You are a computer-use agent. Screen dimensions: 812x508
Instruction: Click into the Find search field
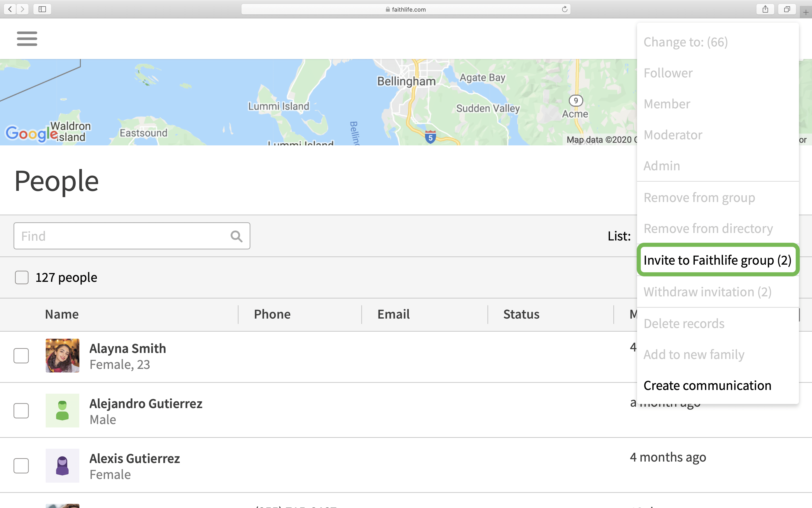(132, 236)
